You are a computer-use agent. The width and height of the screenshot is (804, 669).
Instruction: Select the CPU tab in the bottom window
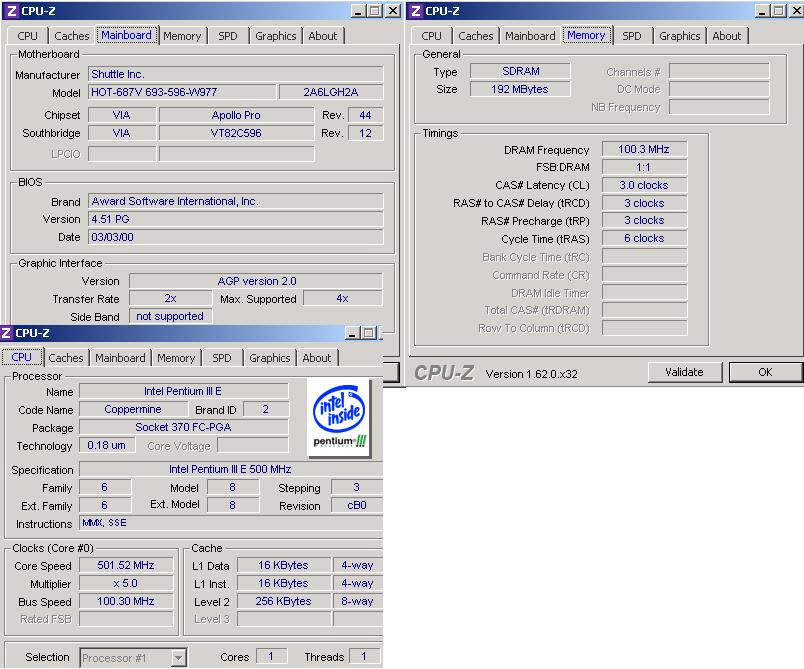click(22, 357)
